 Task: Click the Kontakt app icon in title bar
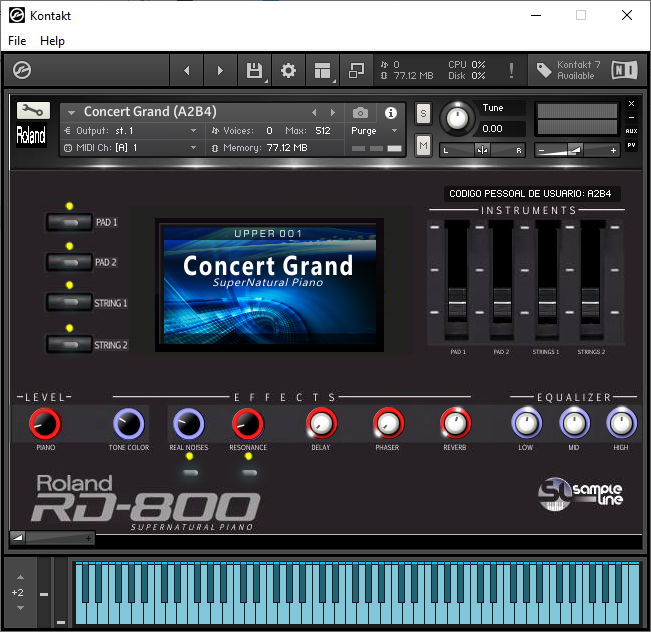(17, 15)
